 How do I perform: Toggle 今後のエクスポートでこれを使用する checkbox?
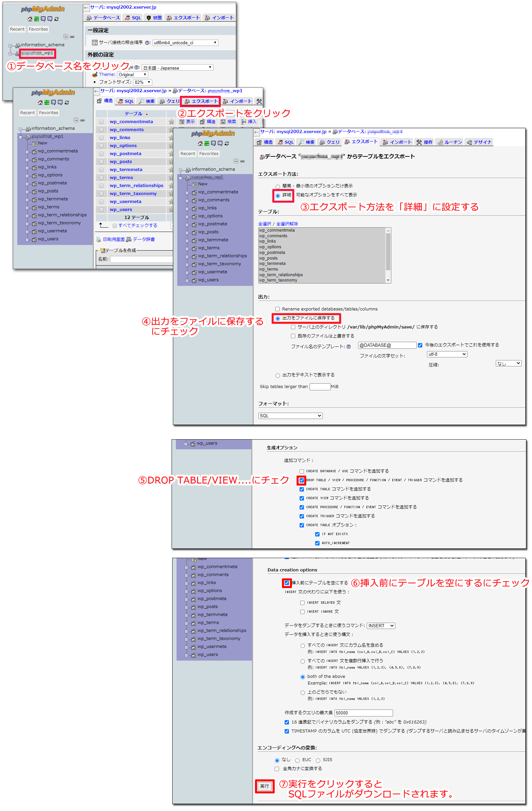pyautogui.click(x=420, y=345)
